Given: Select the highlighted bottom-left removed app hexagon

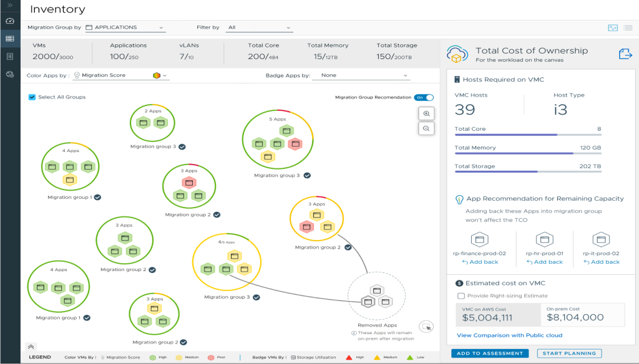Looking at the screenshot, I should (368, 302).
